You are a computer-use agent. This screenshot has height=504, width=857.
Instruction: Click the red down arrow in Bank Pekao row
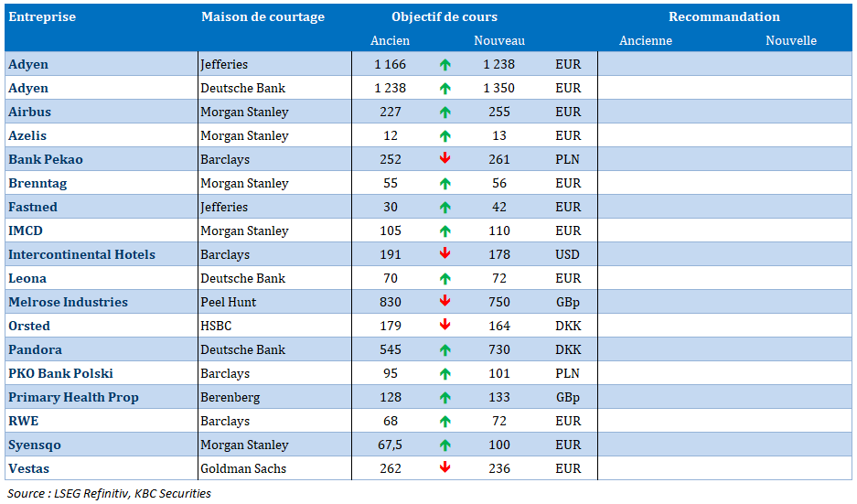click(445, 158)
